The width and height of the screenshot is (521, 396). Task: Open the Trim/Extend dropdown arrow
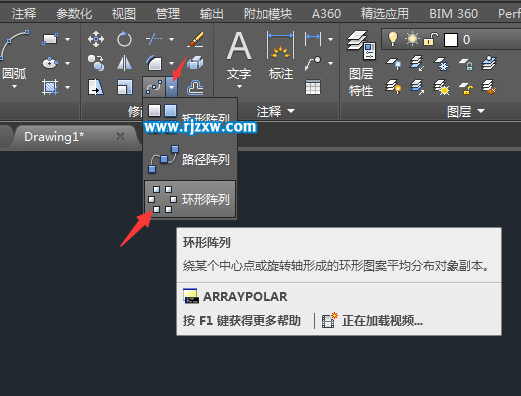[171, 39]
